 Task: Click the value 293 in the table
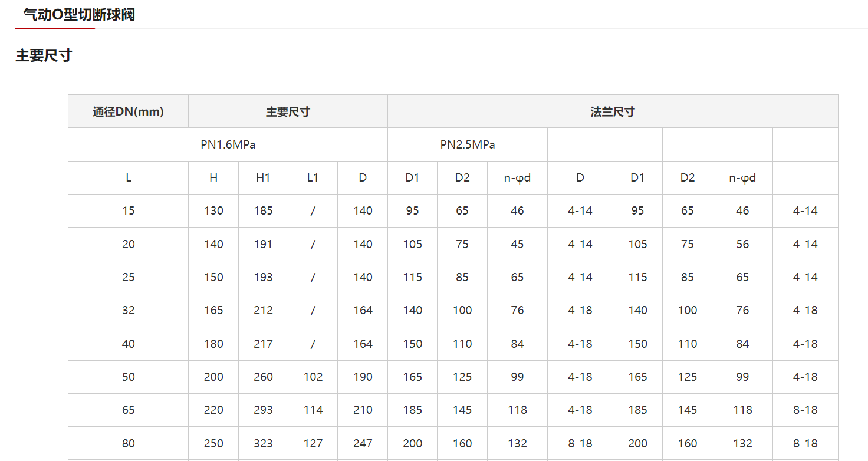263,410
